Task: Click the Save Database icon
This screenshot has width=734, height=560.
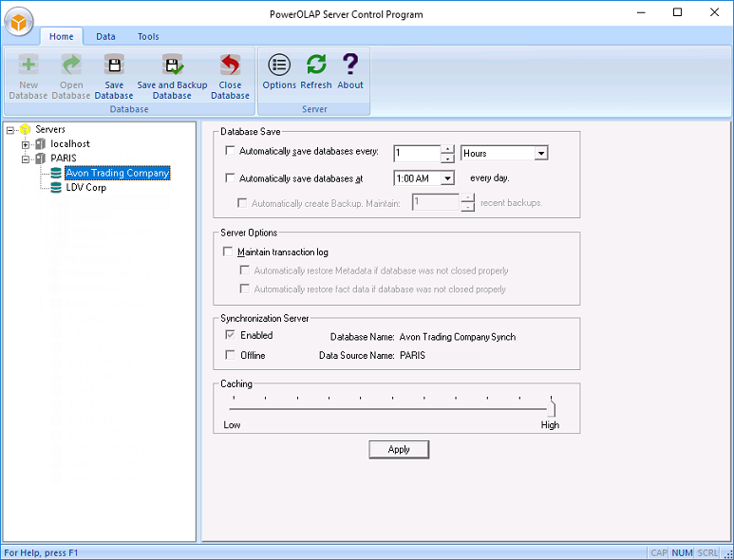Action: tap(114, 65)
